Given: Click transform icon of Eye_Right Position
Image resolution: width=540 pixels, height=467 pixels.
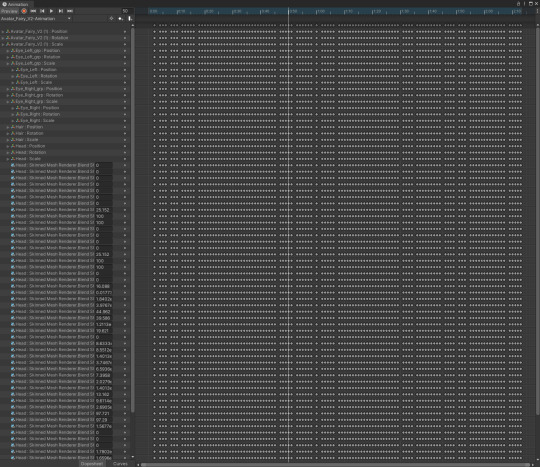Looking at the screenshot, I should (x=18, y=108).
